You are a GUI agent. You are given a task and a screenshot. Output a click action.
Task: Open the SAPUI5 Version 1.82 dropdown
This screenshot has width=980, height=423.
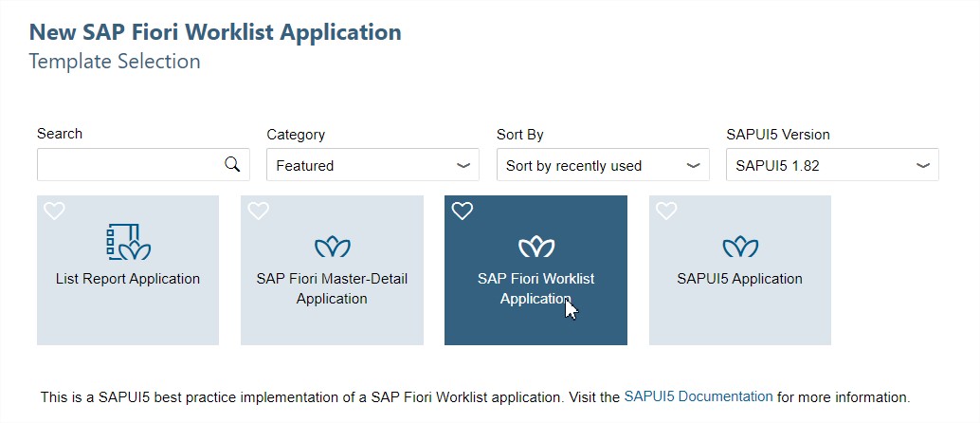pos(832,165)
